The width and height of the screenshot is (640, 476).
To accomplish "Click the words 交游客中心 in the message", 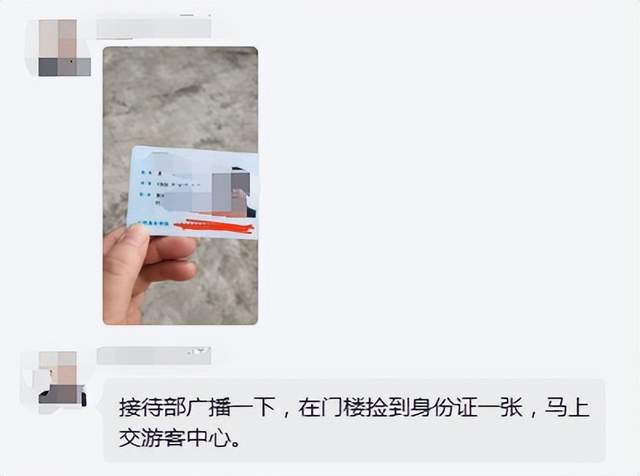I will pyautogui.click(x=174, y=438).
